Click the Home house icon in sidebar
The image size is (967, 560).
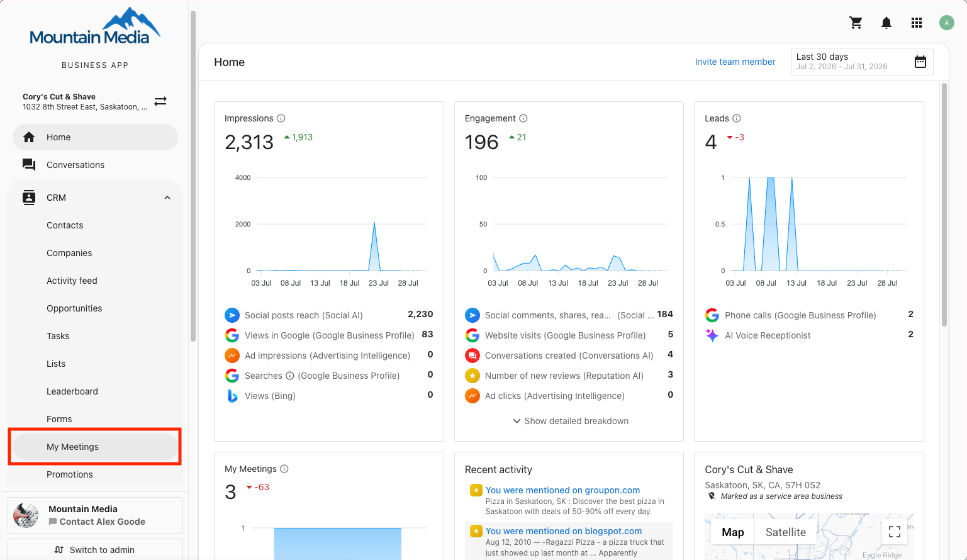click(x=29, y=137)
